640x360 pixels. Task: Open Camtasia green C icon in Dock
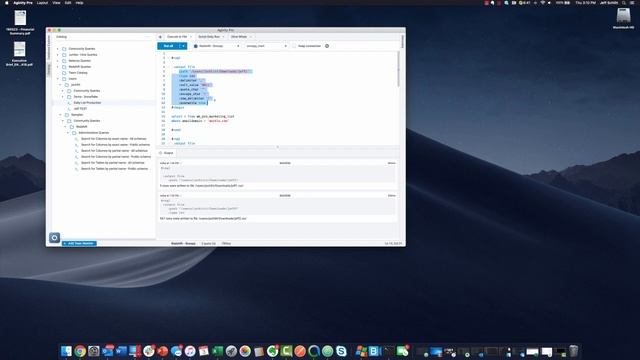[286, 351]
